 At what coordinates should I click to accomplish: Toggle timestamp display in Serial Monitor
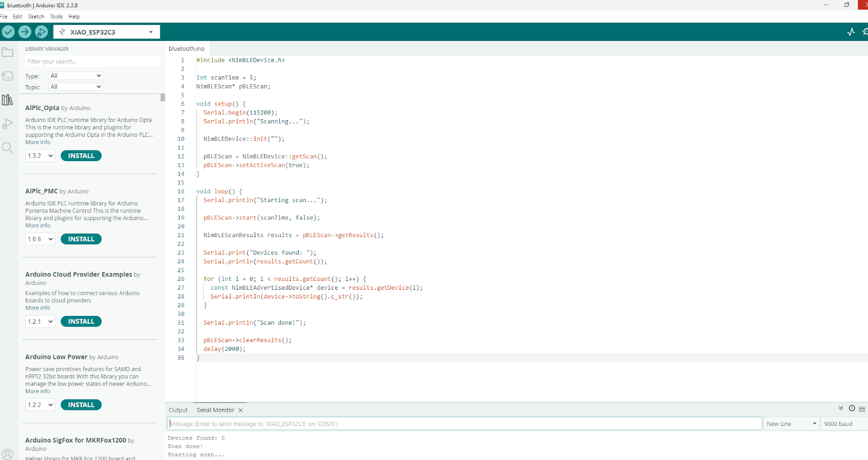pyautogui.click(x=852, y=408)
